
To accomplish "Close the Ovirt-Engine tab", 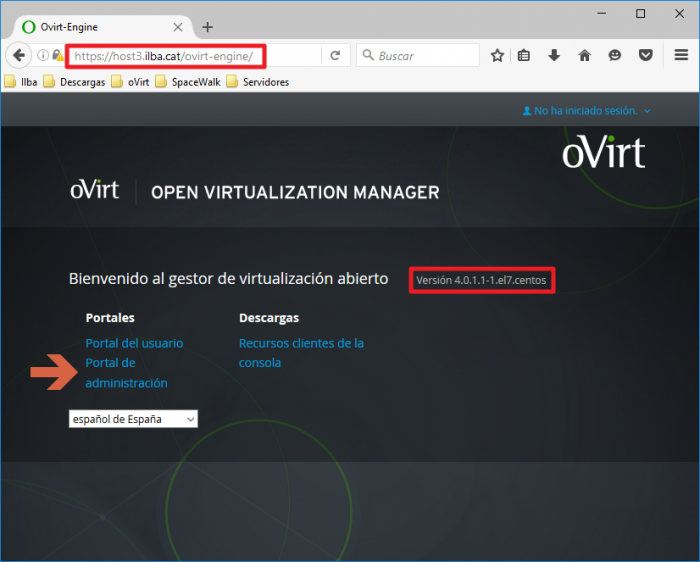I will tap(178, 27).
